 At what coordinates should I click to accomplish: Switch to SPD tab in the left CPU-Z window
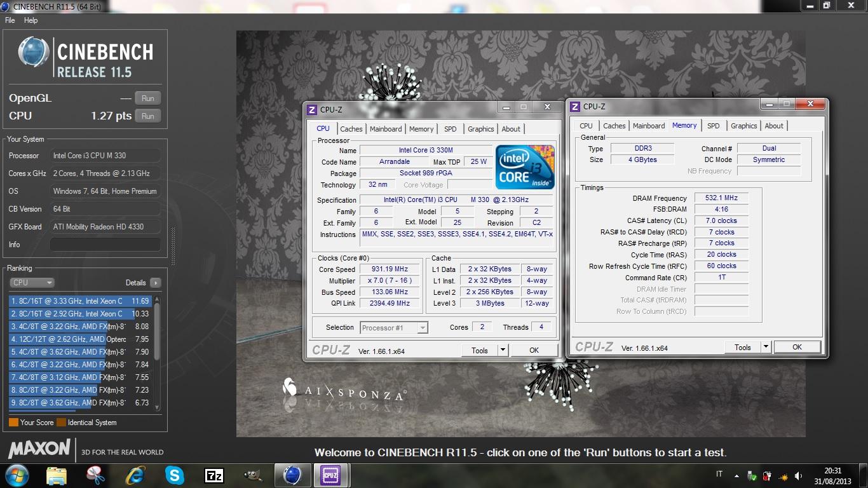click(x=451, y=129)
